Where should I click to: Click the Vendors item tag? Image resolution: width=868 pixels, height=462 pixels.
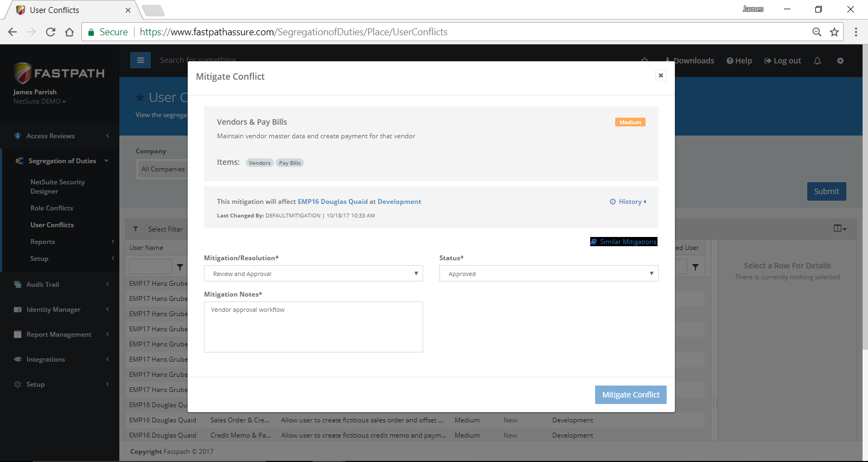click(259, 163)
